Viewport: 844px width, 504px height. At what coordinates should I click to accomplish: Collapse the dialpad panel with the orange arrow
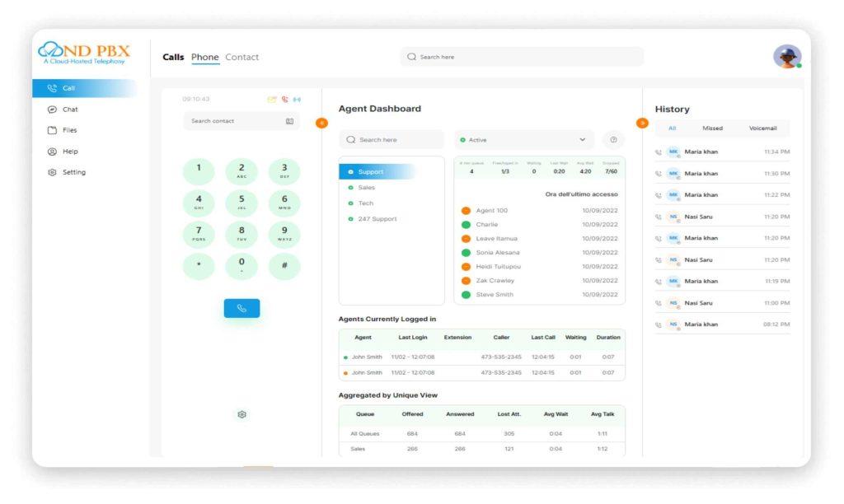(x=321, y=124)
